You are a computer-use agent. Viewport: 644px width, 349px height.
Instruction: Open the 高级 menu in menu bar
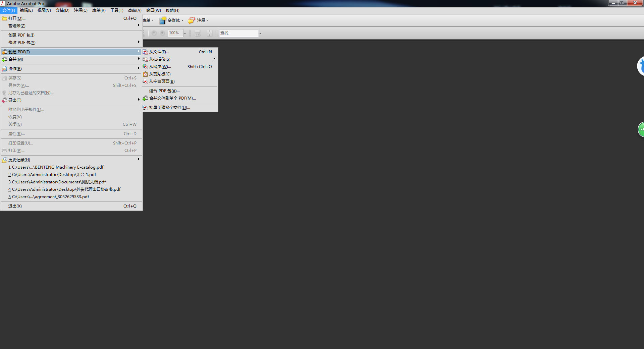coord(135,10)
